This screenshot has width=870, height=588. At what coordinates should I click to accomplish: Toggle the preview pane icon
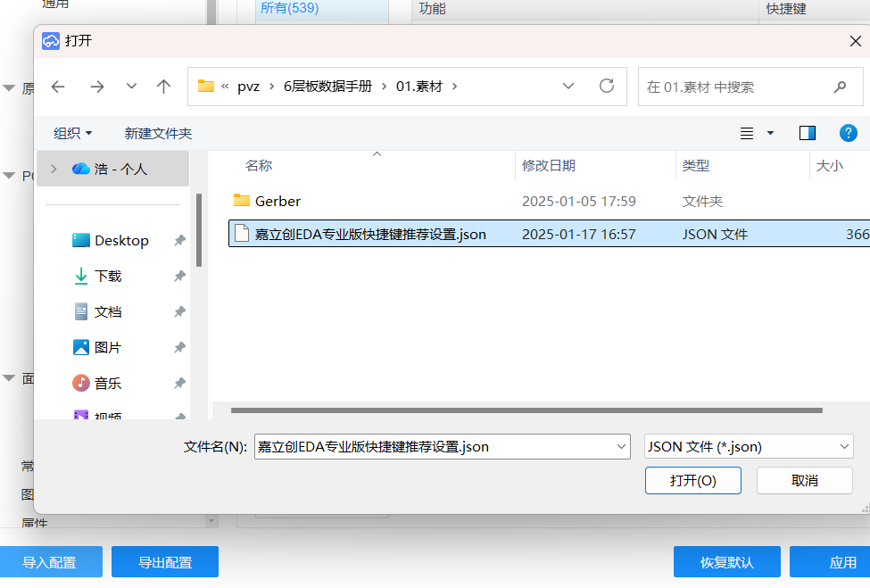click(808, 133)
